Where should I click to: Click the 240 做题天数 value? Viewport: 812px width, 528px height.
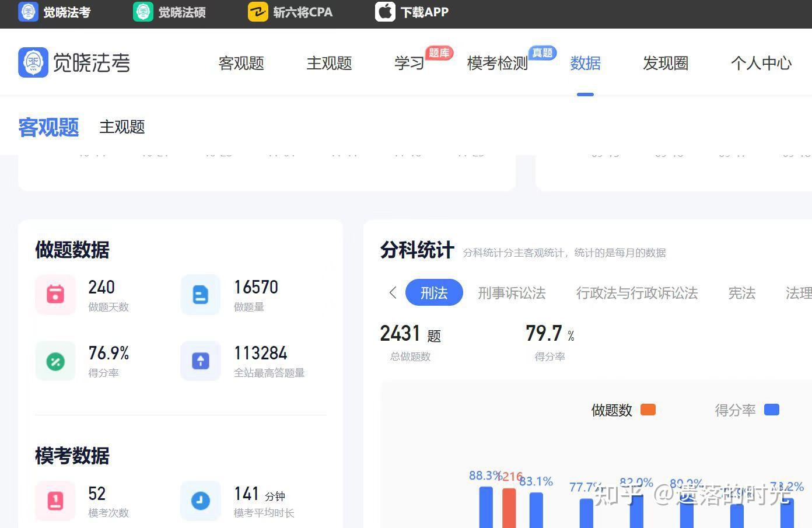(x=101, y=287)
